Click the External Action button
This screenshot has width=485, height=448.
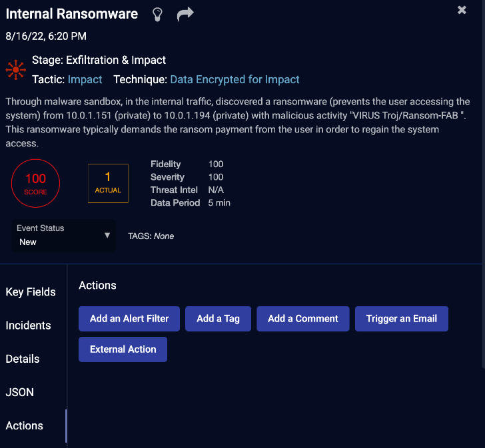coord(123,349)
